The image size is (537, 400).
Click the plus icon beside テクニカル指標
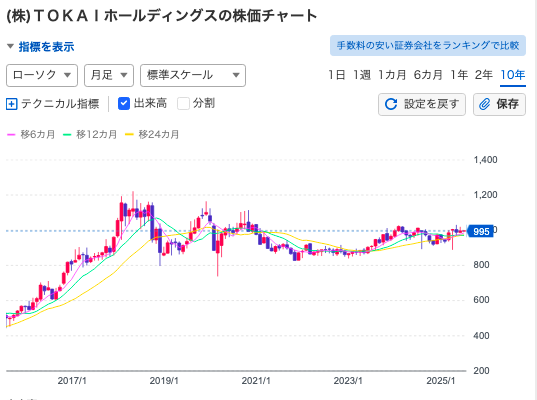(x=12, y=104)
